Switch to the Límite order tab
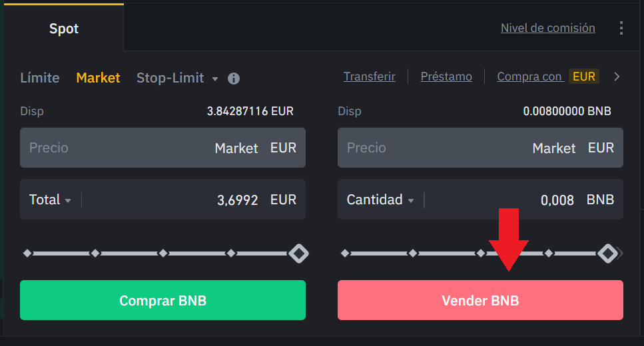 pyautogui.click(x=40, y=78)
